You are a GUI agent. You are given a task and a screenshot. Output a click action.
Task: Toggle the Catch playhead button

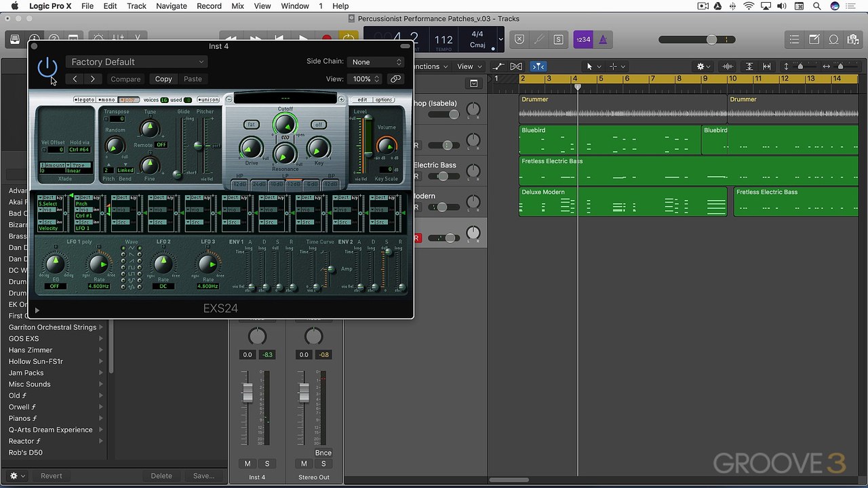(x=538, y=66)
